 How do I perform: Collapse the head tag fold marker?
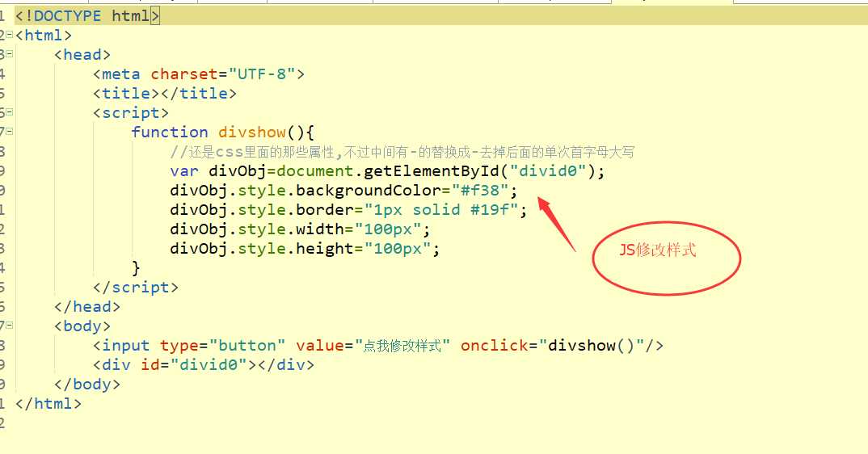(9, 54)
